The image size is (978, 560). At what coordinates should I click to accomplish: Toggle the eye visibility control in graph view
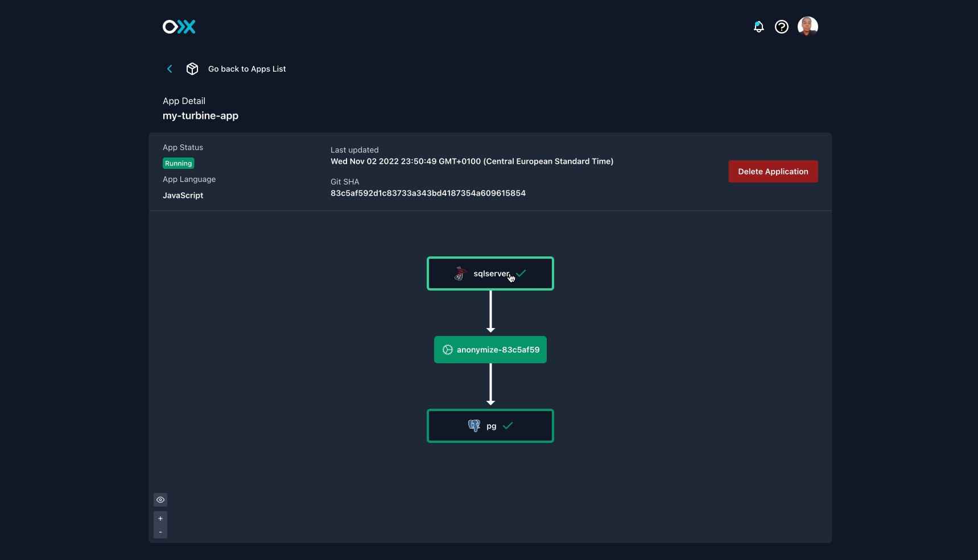pos(160,499)
